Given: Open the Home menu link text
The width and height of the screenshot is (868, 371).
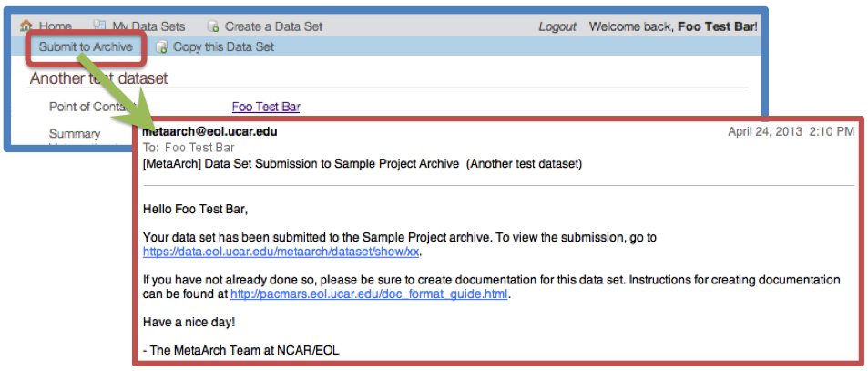Looking at the screenshot, I should click(56, 26).
